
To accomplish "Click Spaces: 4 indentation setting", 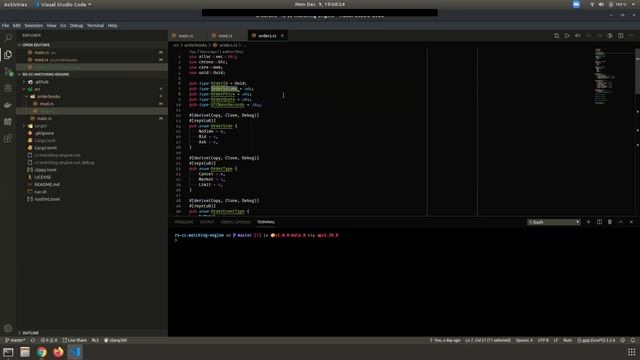I will tap(524, 340).
